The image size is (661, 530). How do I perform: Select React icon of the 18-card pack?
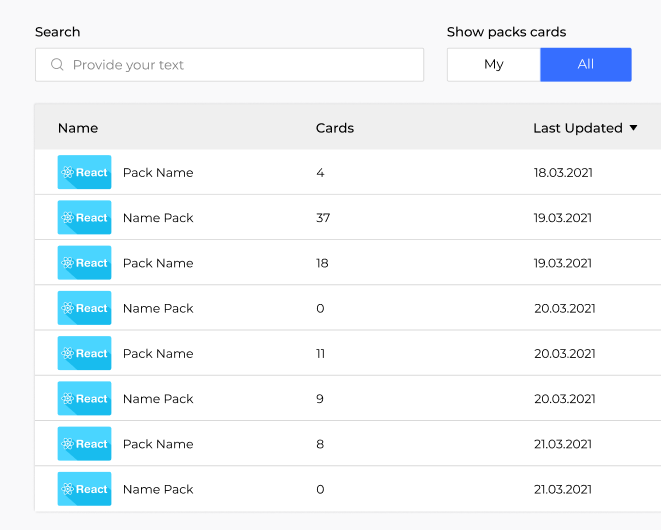point(84,263)
